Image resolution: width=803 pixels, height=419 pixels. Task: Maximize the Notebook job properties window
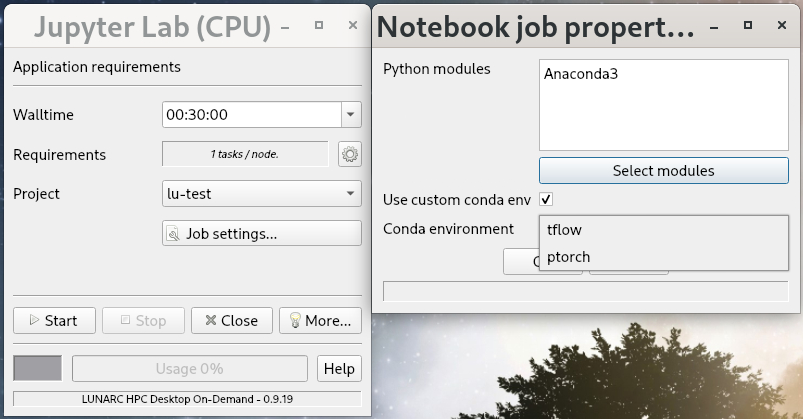[748, 25]
